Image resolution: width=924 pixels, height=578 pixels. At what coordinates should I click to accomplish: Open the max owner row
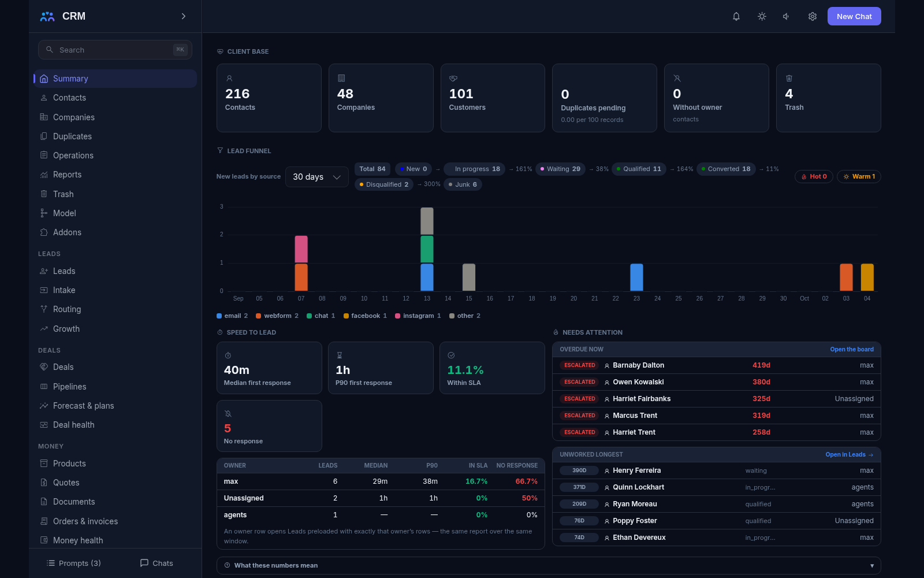(x=381, y=481)
